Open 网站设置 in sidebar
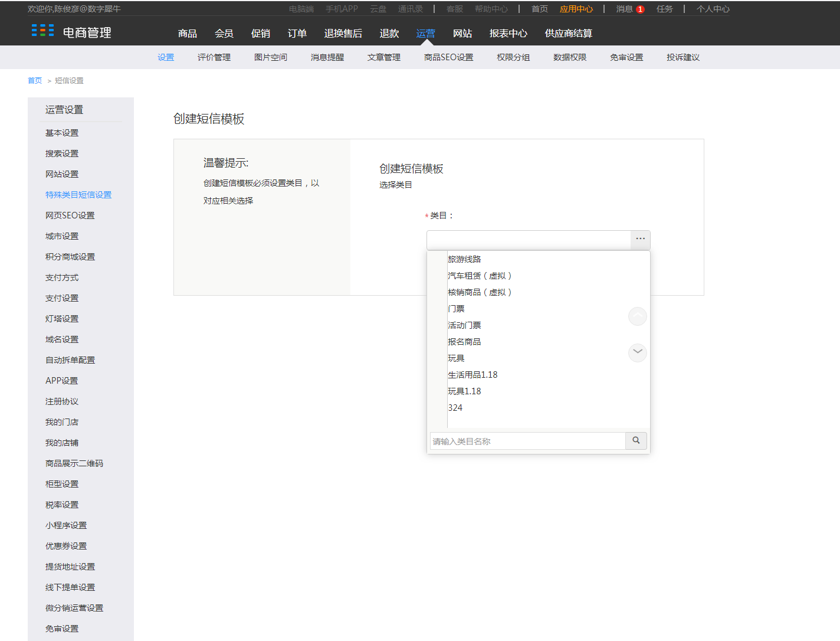840x641 pixels. pos(62,174)
